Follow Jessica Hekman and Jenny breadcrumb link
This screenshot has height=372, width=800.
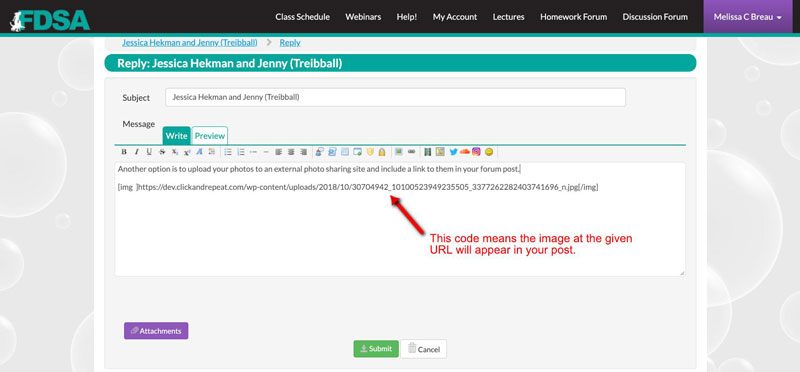pyautogui.click(x=189, y=42)
